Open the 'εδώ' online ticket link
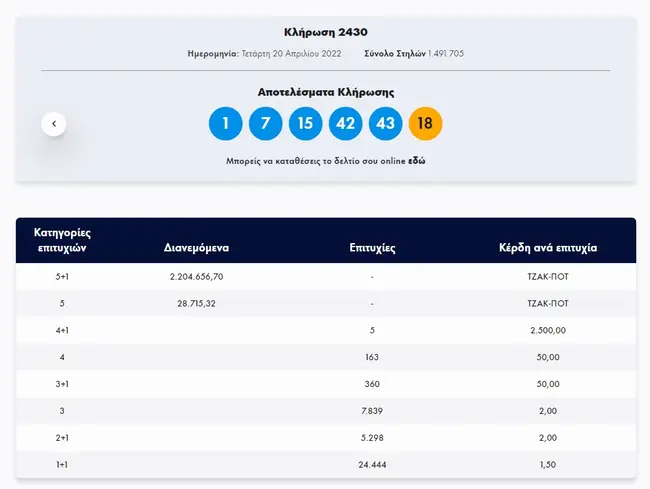This screenshot has width=650, height=489. coord(417,160)
